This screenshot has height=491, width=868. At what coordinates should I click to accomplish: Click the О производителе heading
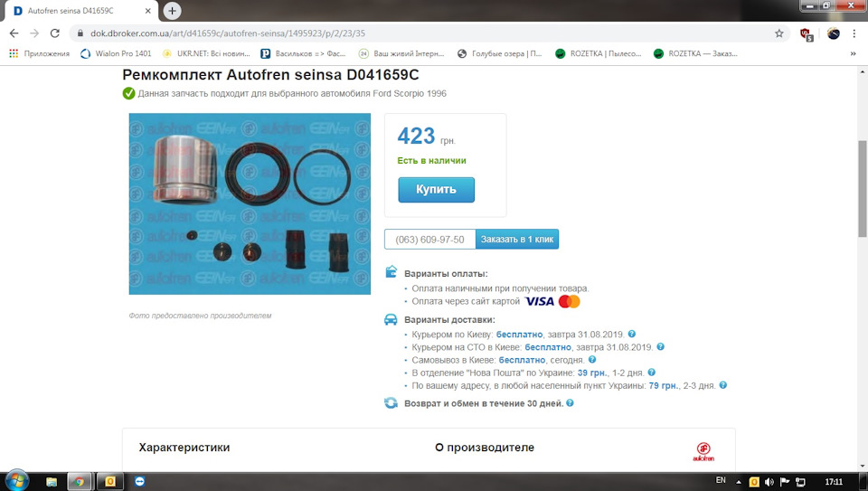click(485, 448)
